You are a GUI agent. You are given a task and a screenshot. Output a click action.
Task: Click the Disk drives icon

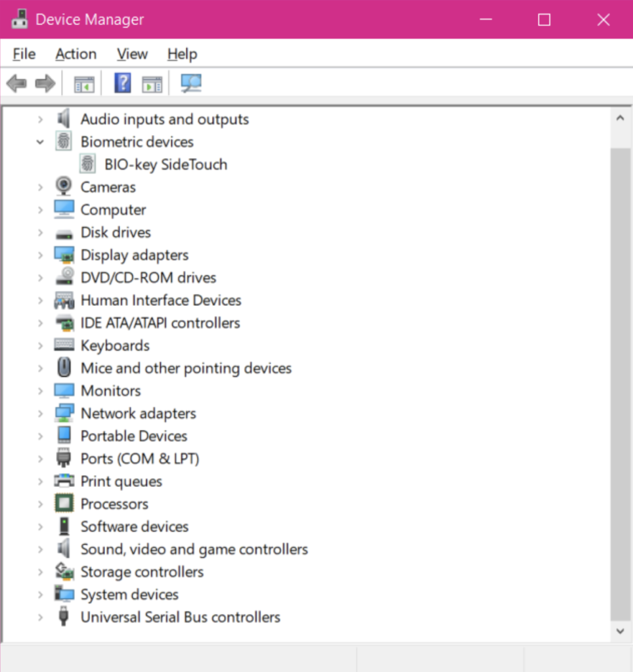64,234
